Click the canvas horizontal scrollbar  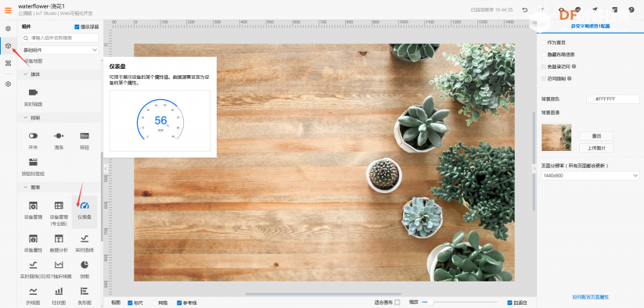pos(323,294)
